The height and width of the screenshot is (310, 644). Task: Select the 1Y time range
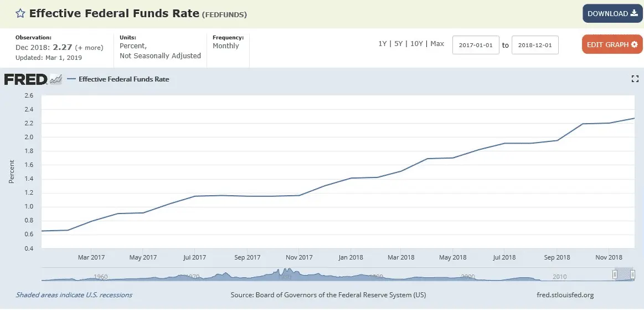coord(382,44)
